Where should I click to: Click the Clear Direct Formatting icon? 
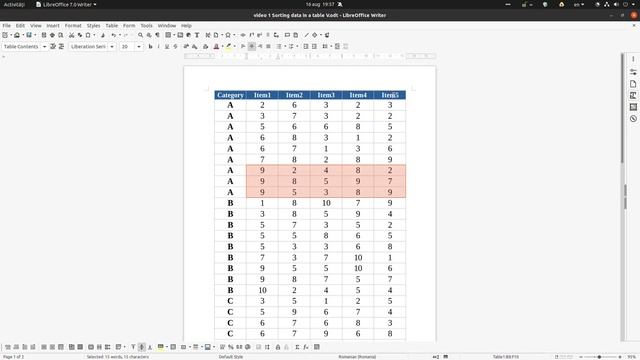click(205, 47)
